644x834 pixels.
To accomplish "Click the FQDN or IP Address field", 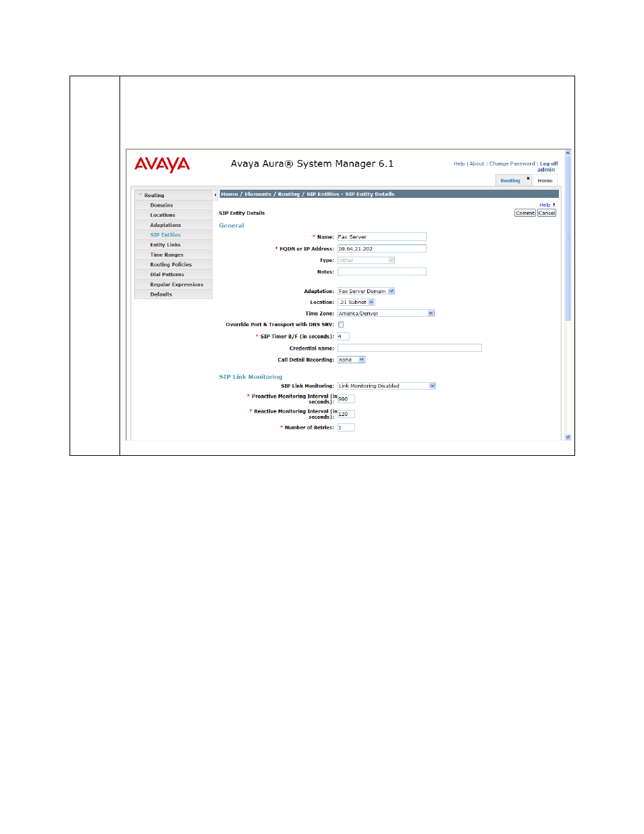I will 382,249.
